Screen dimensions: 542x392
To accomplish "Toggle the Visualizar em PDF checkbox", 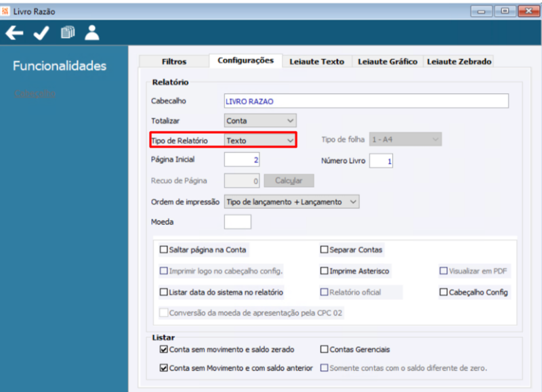I will coord(444,271).
